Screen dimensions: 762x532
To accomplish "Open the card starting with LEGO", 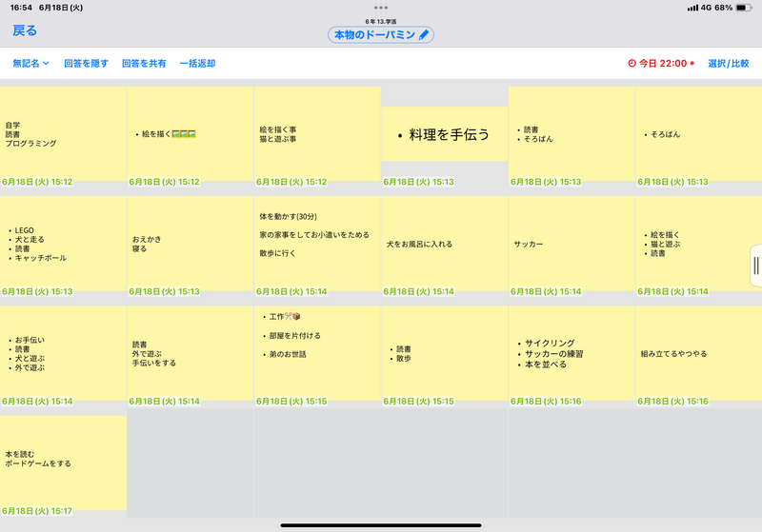I will (x=63, y=245).
